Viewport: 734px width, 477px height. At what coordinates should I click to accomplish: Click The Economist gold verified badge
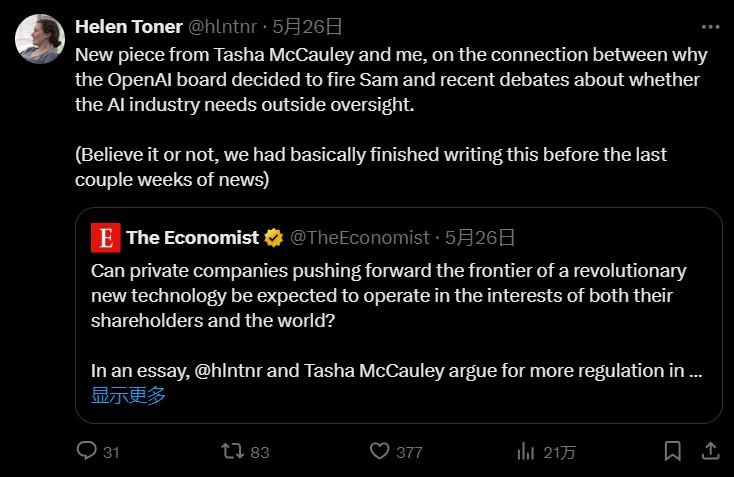pos(273,238)
